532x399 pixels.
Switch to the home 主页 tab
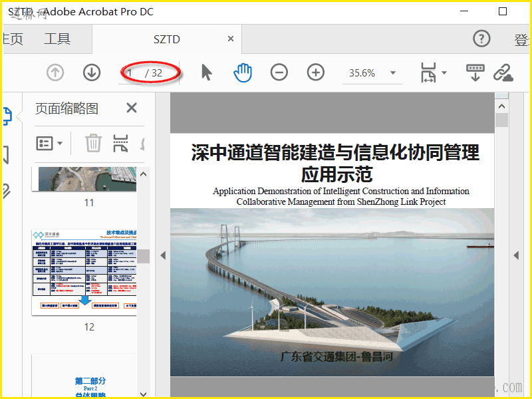13,39
